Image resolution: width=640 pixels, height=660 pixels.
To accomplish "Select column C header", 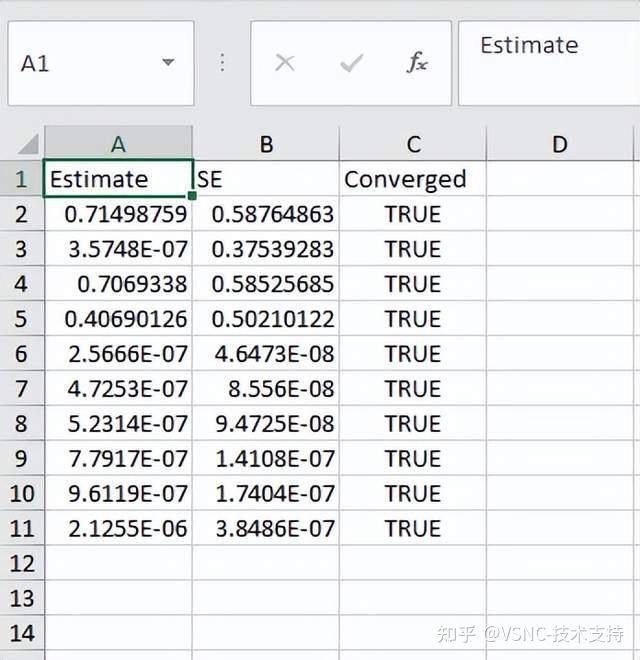I will [x=413, y=144].
